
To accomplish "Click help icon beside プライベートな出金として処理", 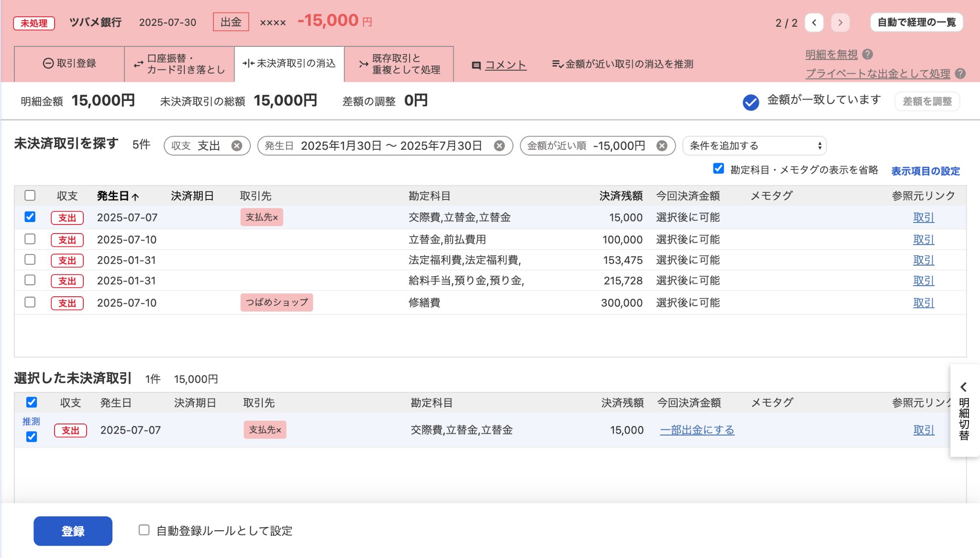I will [960, 73].
